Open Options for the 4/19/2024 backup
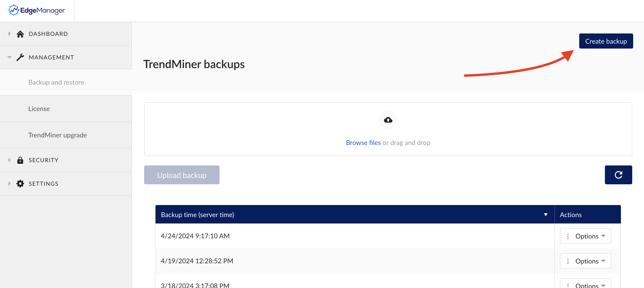Screen dimensions: 644x288 (x=586, y=261)
